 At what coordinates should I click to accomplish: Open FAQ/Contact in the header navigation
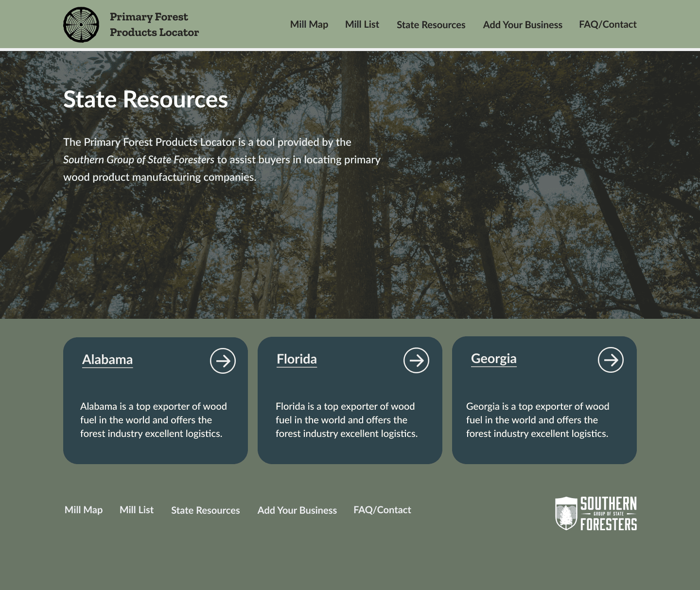click(608, 24)
